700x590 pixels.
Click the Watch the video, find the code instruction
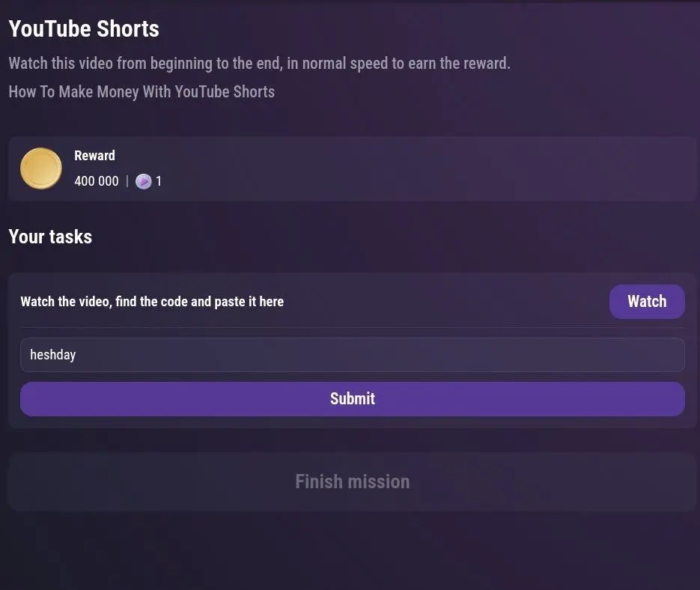click(x=152, y=302)
